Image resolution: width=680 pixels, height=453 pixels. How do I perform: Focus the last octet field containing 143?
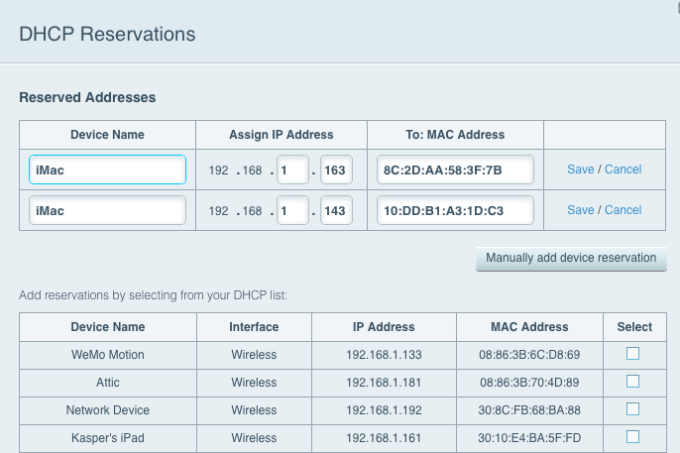pyautogui.click(x=335, y=210)
